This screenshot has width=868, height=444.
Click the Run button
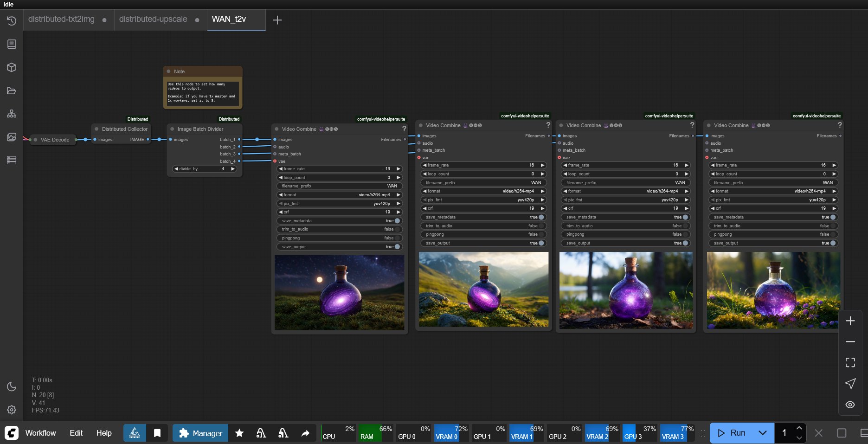pyautogui.click(x=732, y=433)
